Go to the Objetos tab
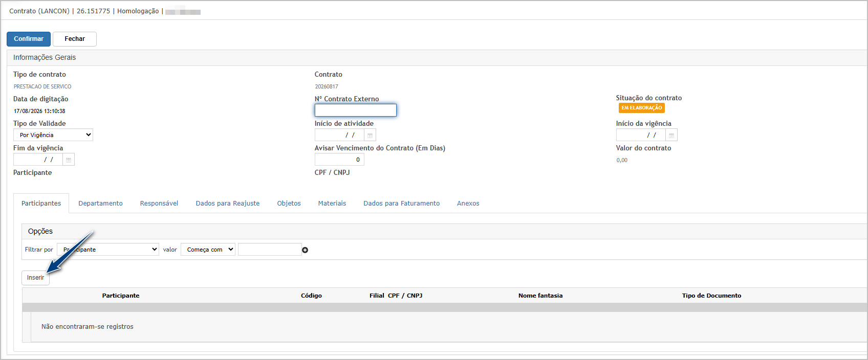 pyautogui.click(x=289, y=204)
